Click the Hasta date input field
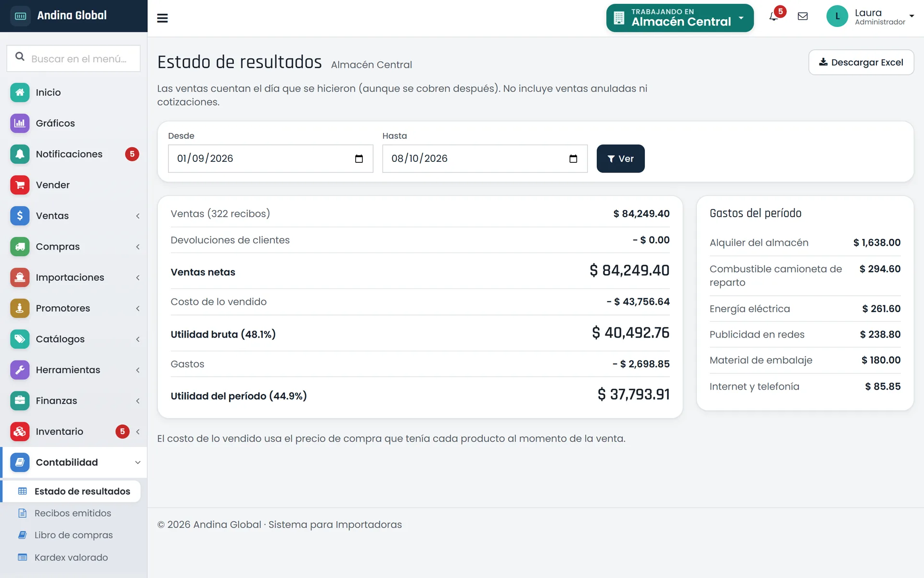The image size is (924, 578). click(485, 158)
